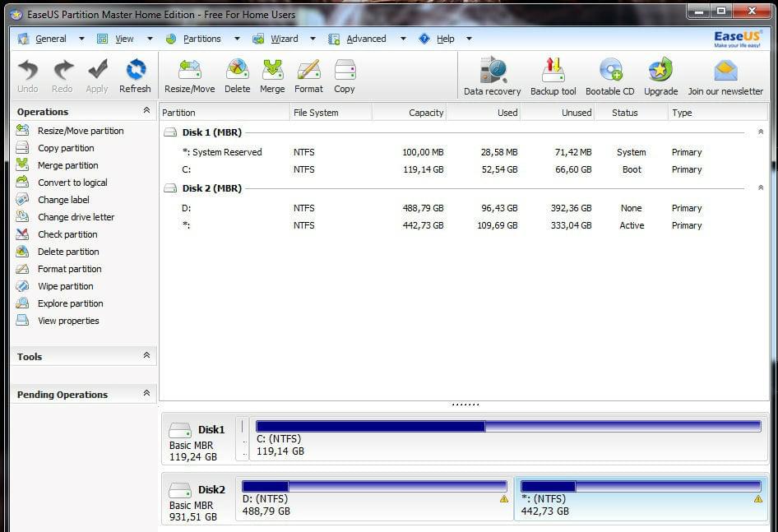778x532 pixels.
Task: Click the Delete toolbar icon
Action: 237,70
